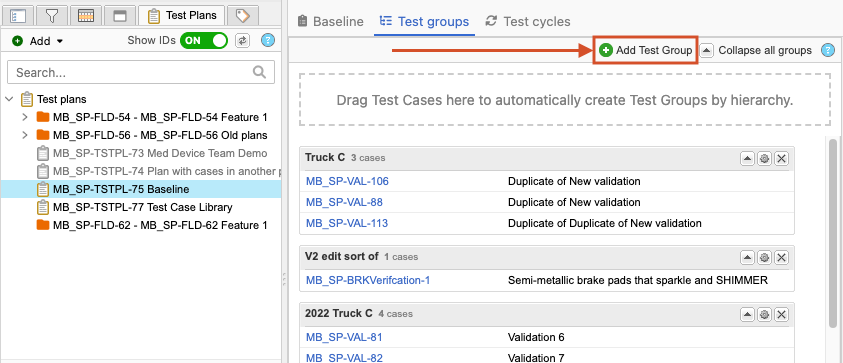Collapse the Test plans root node

[x=10, y=99]
